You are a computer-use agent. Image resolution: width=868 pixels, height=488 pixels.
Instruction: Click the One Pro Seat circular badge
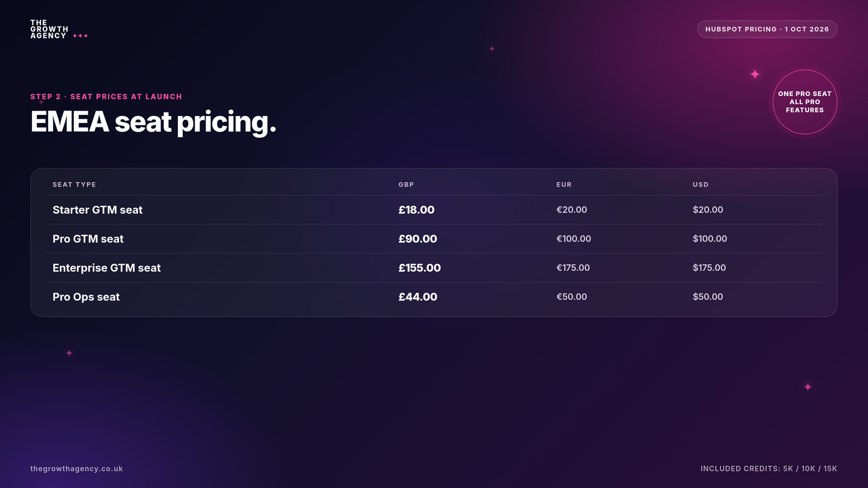[805, 102]
